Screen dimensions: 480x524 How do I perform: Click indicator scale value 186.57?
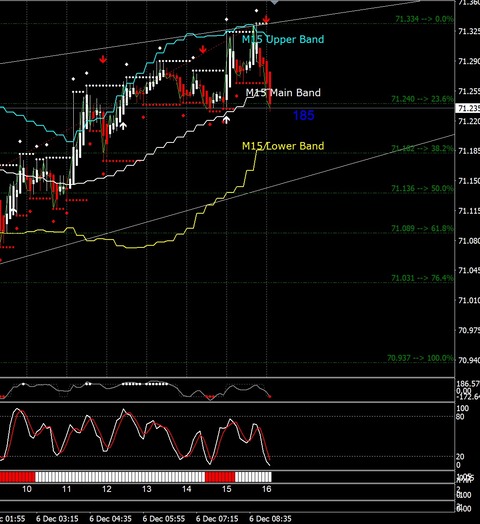tap(468, 384)
